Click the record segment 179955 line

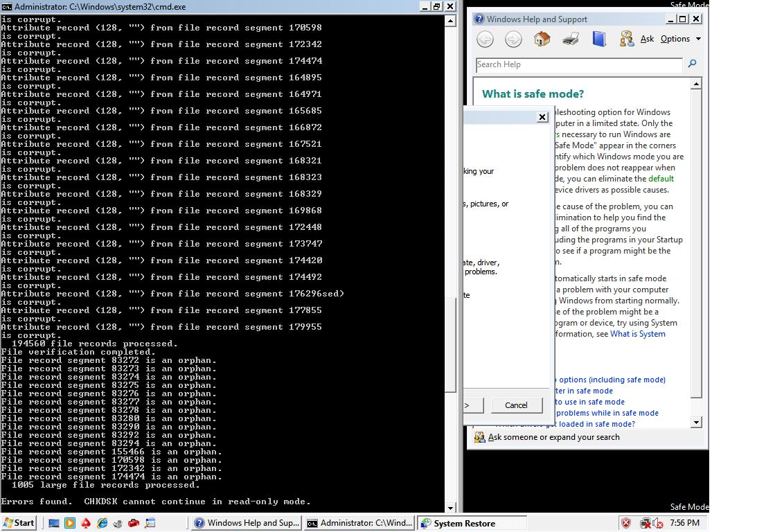click(x=161, y=328)
